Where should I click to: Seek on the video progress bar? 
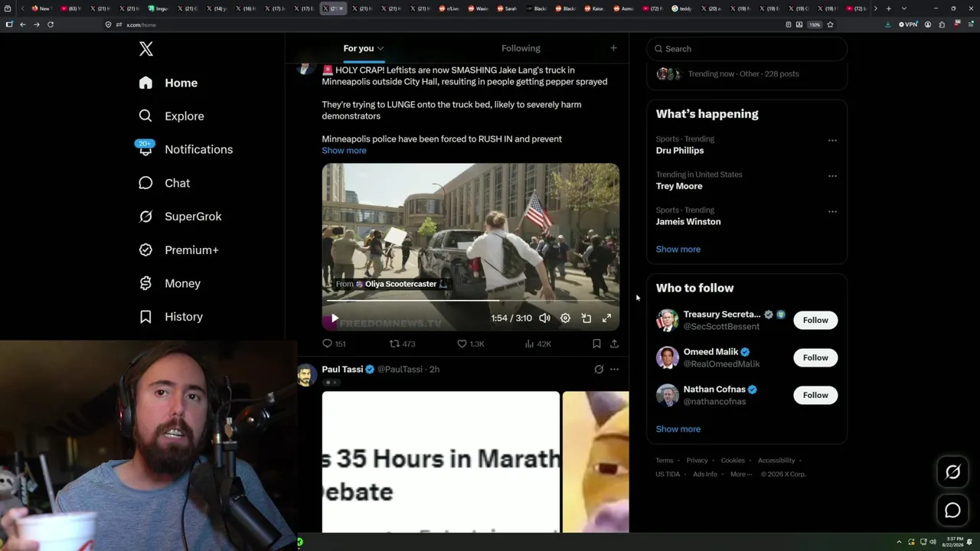[x=470, y=302]
